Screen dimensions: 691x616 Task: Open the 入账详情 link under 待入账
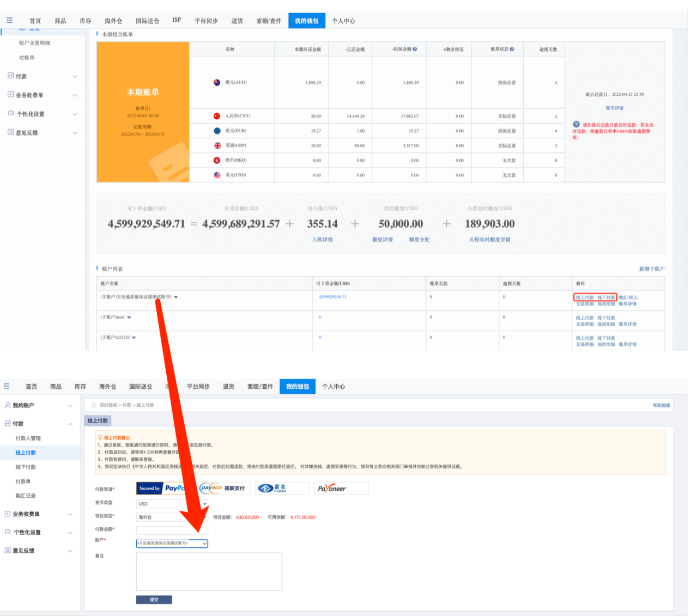pos(322,239)
